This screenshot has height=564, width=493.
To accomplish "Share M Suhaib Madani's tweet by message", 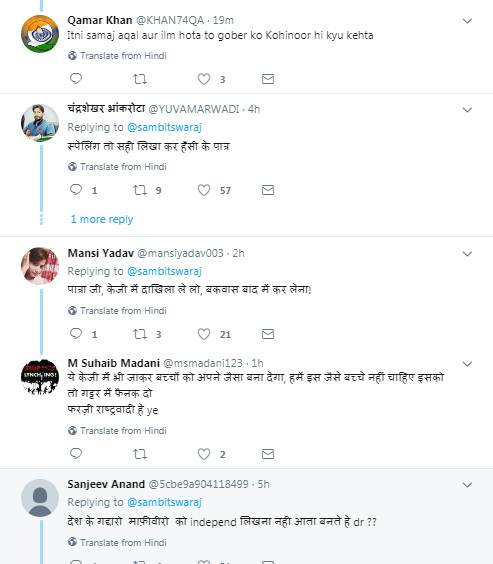I will [x=268, y=454].
